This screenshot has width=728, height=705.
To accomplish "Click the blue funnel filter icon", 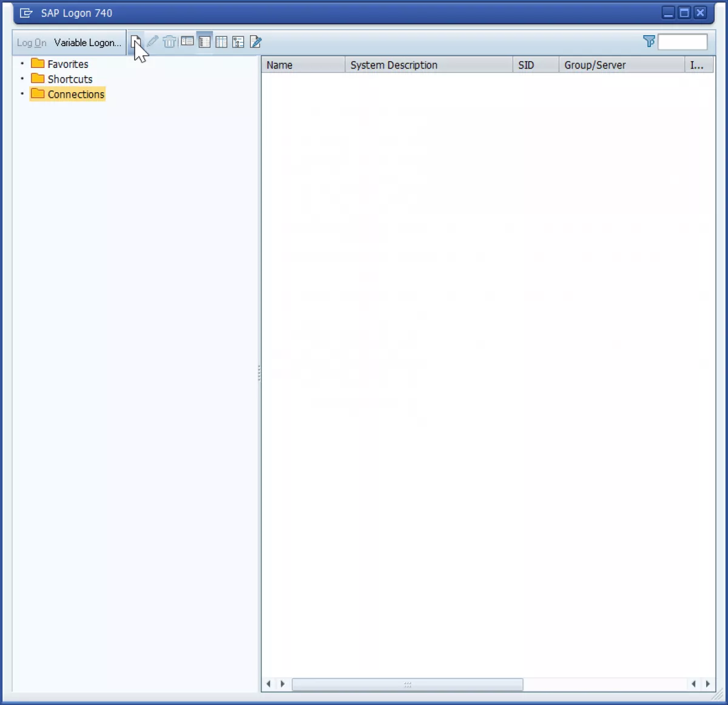I will coord(649,41).
